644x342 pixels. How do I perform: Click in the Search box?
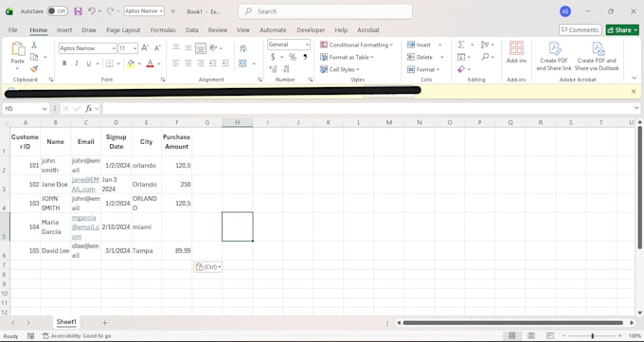coord(325,11)
